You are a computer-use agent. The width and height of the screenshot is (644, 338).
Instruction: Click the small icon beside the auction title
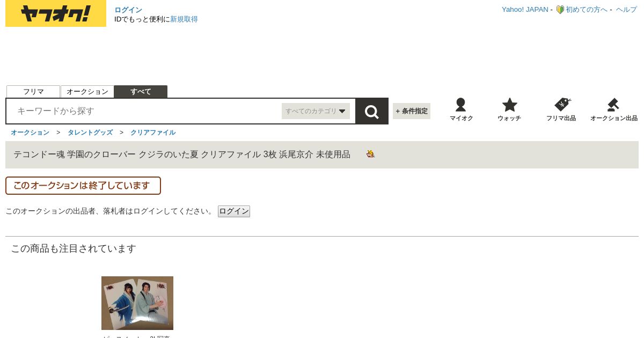pos(370,154)
